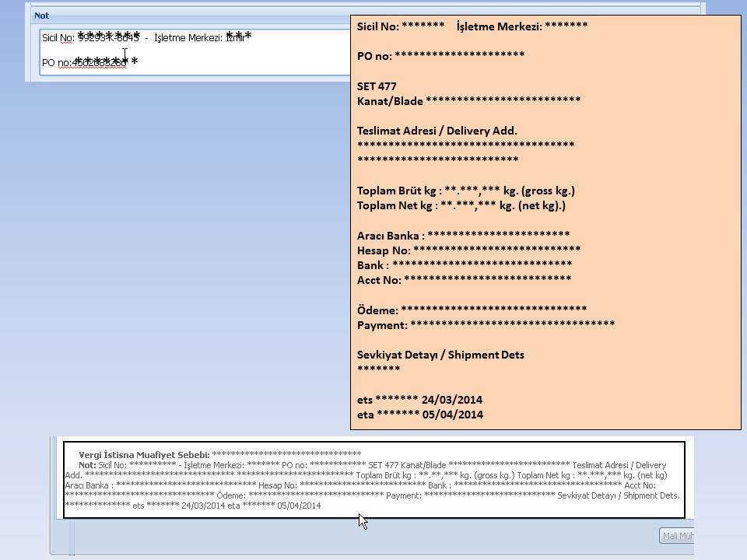Click the Hesap No line in orange note
747x560 pixels.
click(x=468, y=250)
